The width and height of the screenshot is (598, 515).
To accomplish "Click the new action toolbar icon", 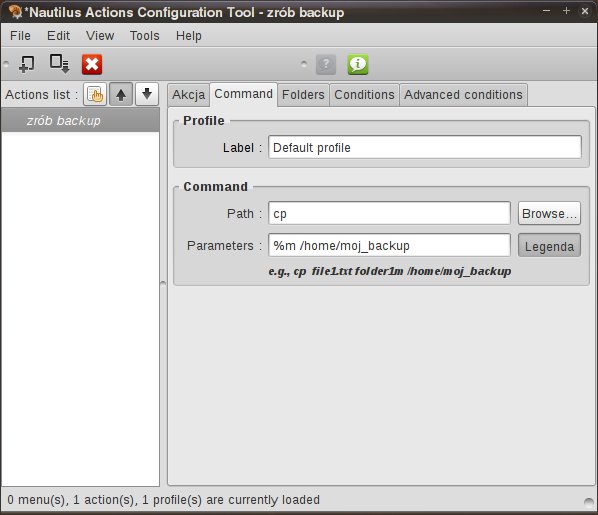I will coord(26,64).
